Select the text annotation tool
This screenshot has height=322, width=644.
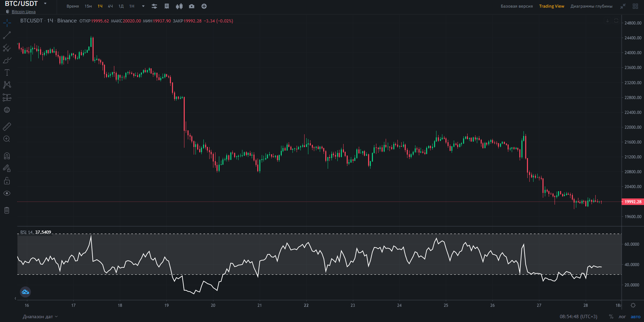pyautogui.click(x=7, y=72)
